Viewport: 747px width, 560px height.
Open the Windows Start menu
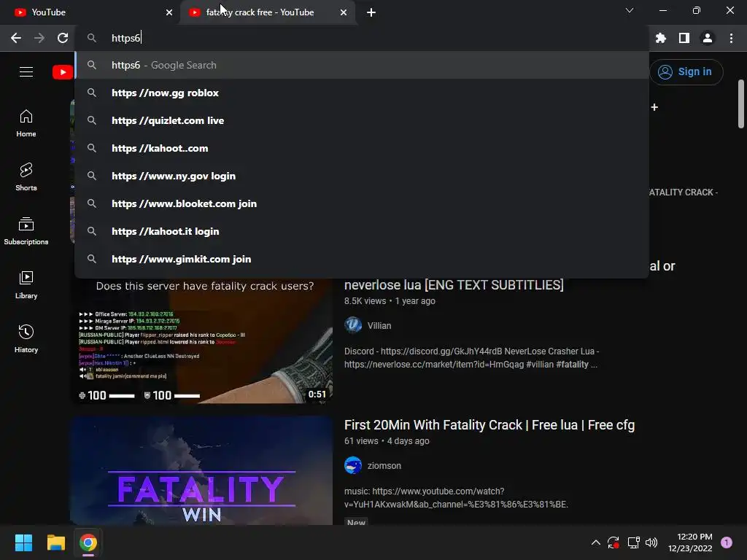(23, 542)
